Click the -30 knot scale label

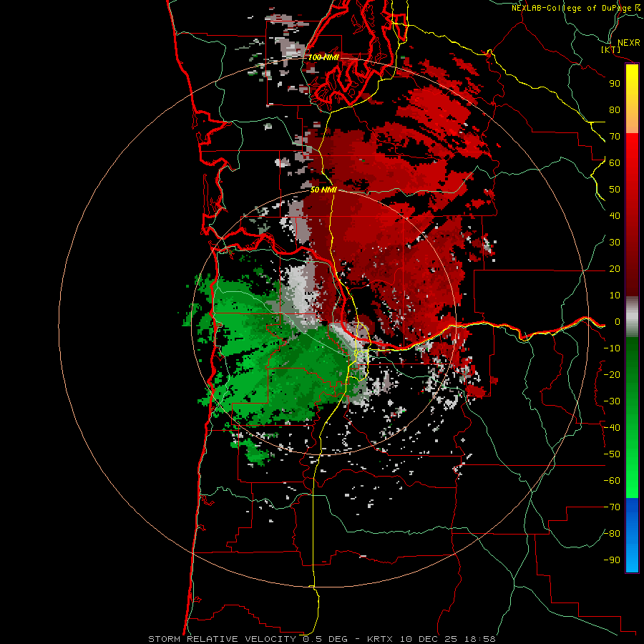(x=612, y=401)
